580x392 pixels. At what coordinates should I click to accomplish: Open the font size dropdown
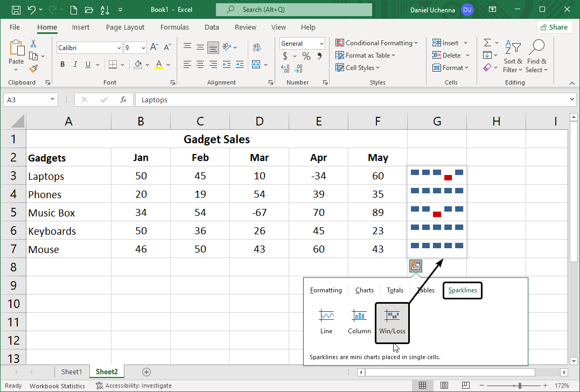click(143, 47)
